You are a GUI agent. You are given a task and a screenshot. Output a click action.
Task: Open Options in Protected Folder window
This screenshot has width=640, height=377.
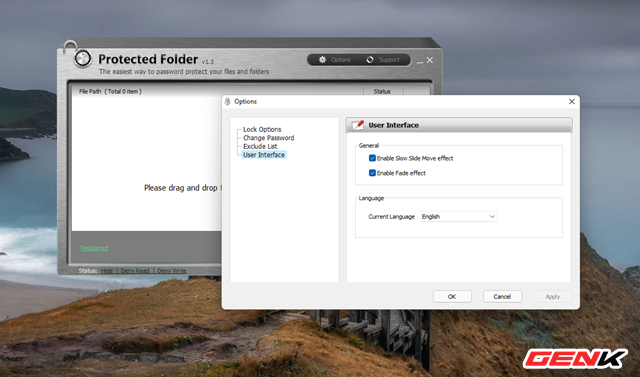click(x=340, y=60)
